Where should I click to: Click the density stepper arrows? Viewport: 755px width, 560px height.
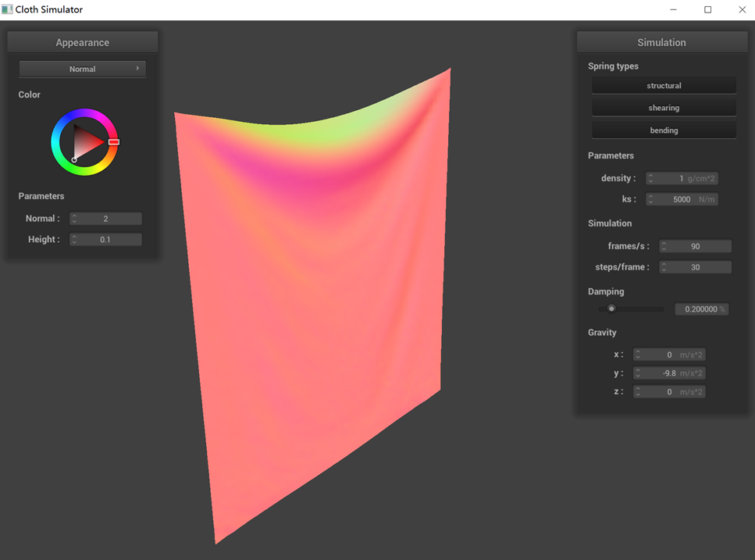(x=650, y=179)
